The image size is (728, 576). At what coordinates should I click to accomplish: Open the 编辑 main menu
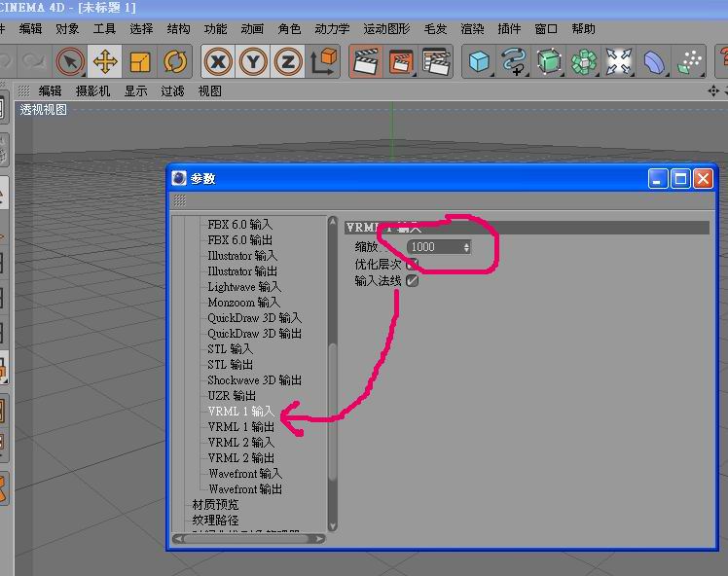pyautogui.click(x=30, y=29)
